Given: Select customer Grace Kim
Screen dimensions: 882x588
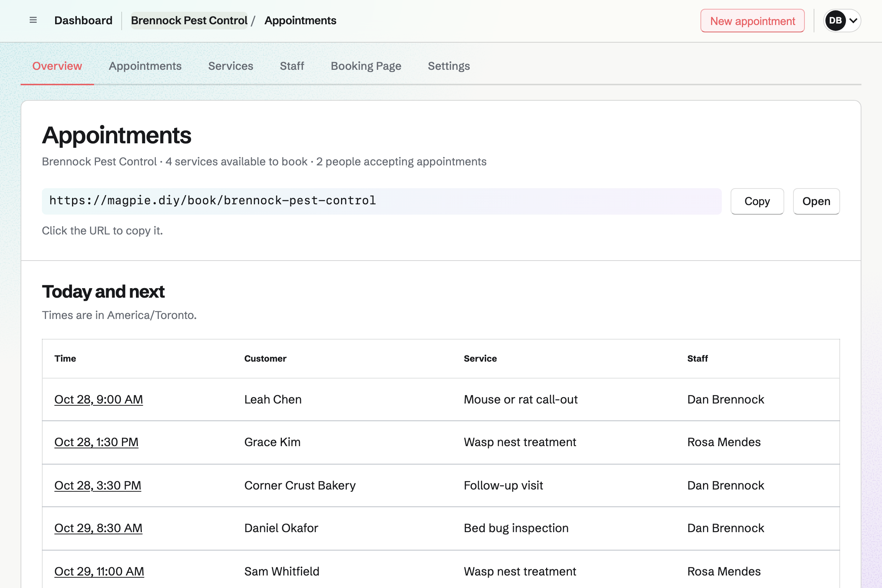Looking at the screenshot, I should point(272,442).
